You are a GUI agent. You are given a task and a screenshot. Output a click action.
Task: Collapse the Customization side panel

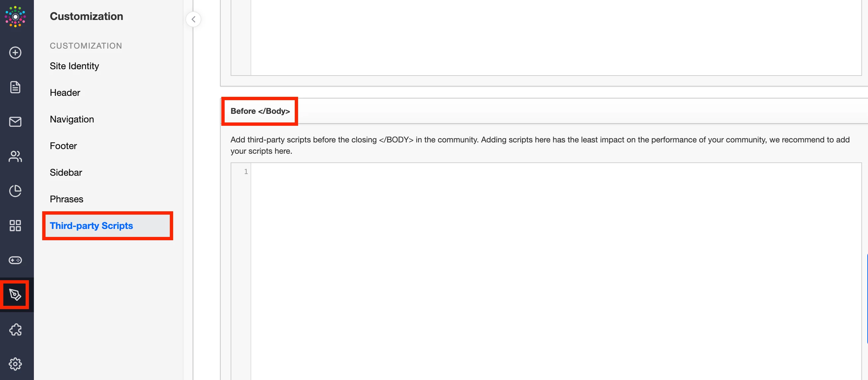[193, 19]
